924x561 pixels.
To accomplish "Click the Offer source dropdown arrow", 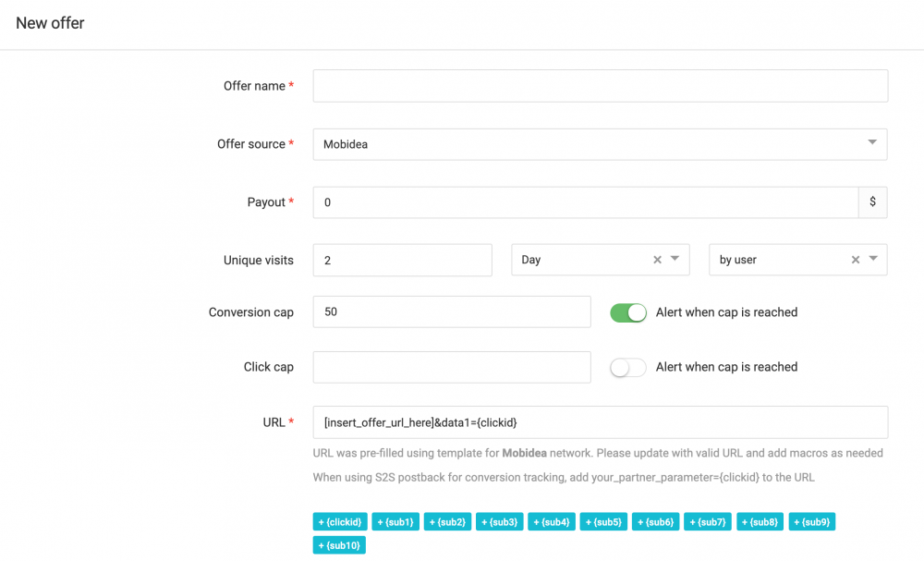I will 872,142.
